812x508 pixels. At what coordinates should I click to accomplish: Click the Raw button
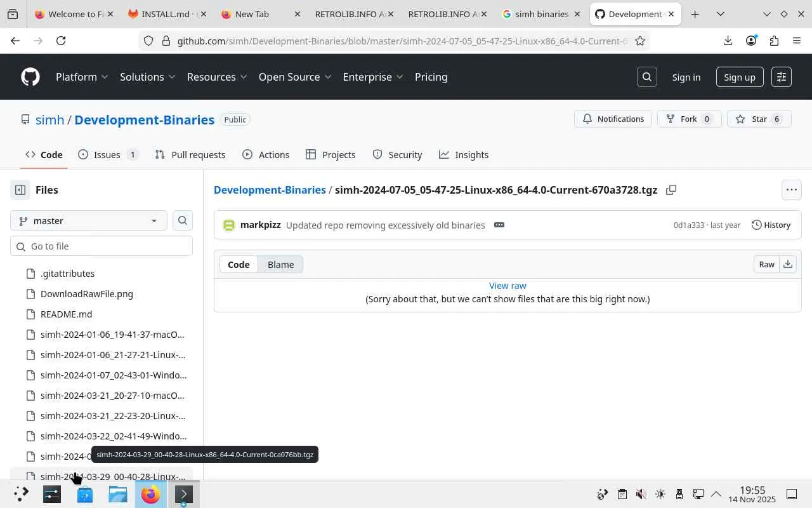coord(767,264)
